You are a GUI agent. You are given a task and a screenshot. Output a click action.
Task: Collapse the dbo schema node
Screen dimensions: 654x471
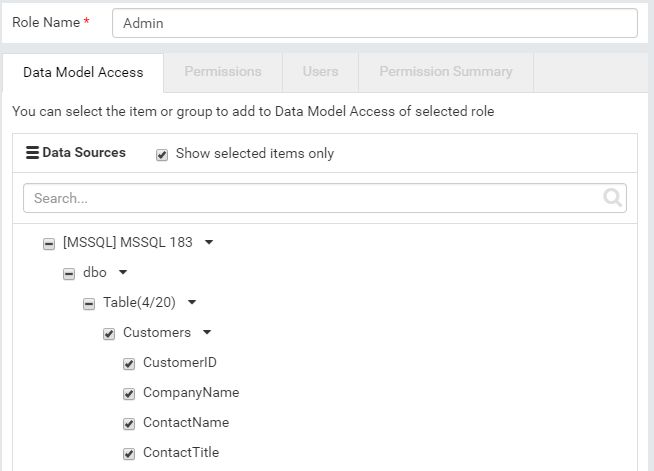[x=69, y=274]
